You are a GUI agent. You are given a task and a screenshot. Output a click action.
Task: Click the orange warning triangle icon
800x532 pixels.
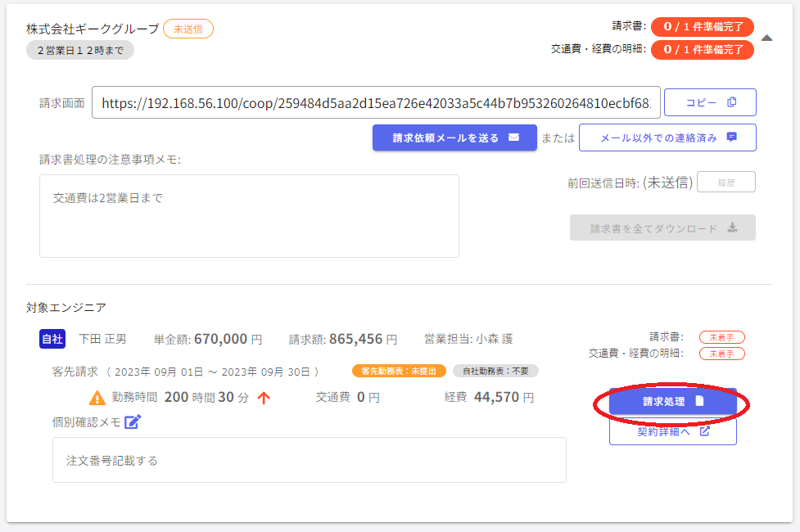pyautogui.click(x=97, y=398)
